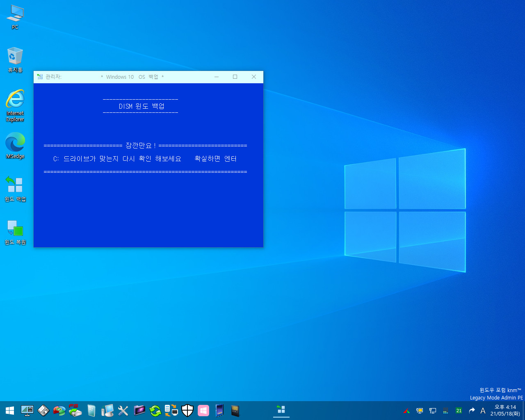525x420 pixels.
Task: Click the '잠깐만요 !' warning text
Action: tap(141, 145)
